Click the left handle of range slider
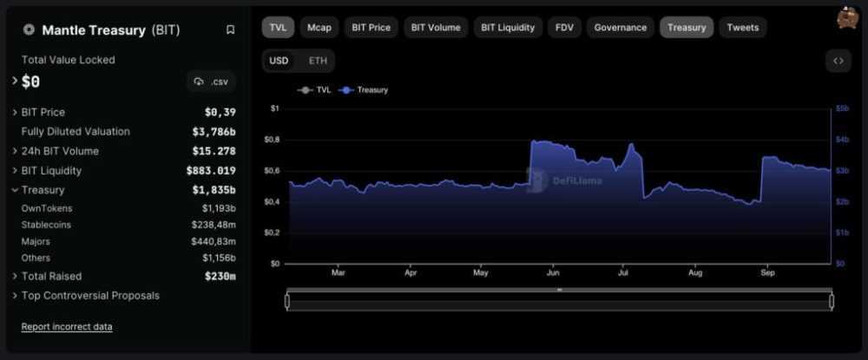The image size is (868, 360). tap(286, 301)
